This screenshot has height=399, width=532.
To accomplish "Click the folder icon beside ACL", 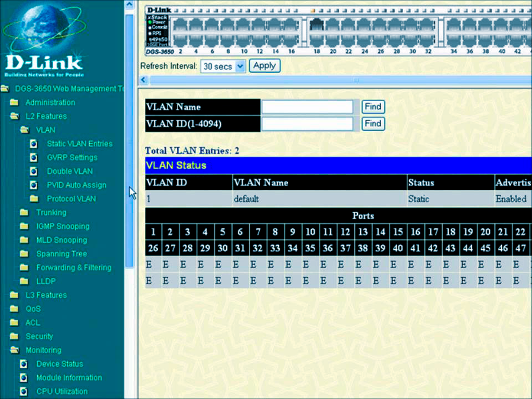I will 15,322.
